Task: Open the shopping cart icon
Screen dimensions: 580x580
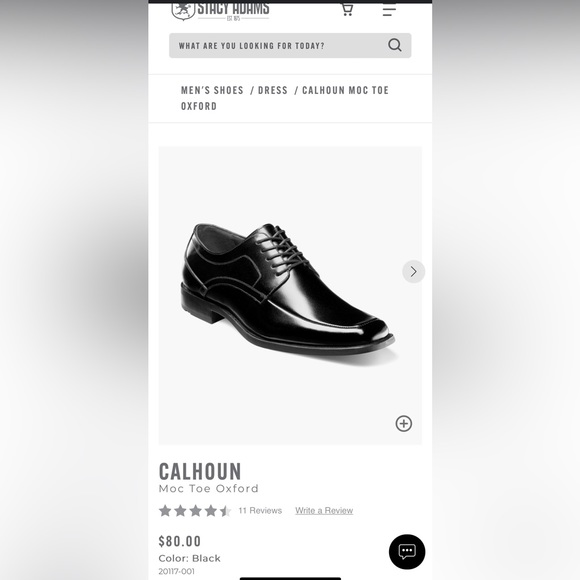Action: pos(347,9)
